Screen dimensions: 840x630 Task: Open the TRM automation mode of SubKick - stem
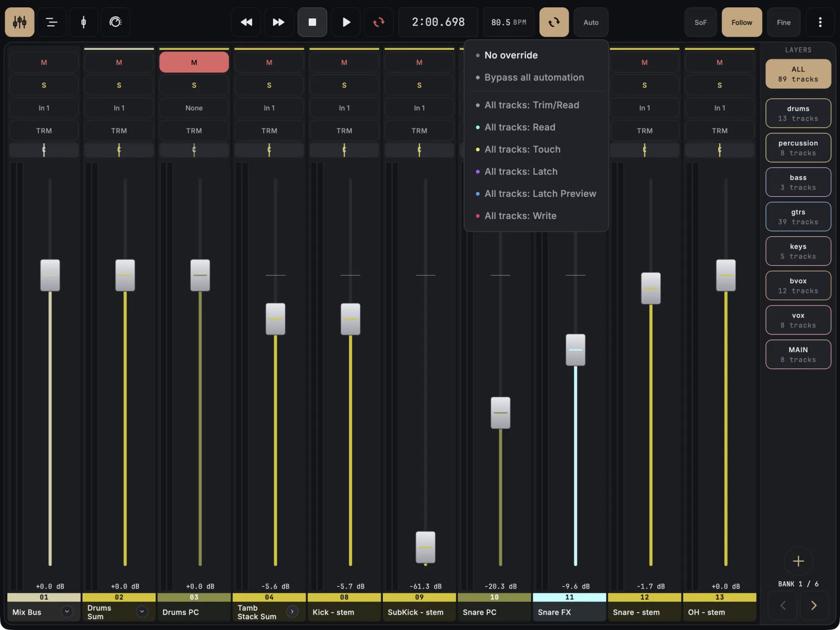(419, 131)
